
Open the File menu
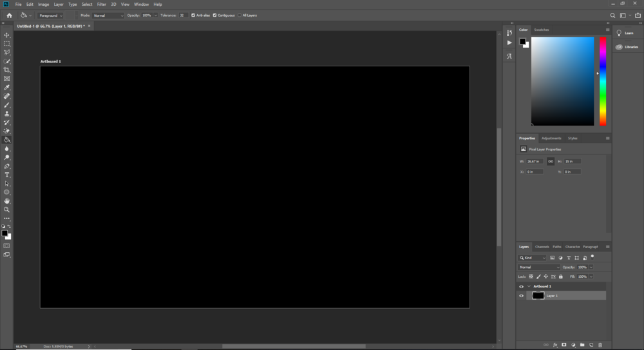point(18,4)
